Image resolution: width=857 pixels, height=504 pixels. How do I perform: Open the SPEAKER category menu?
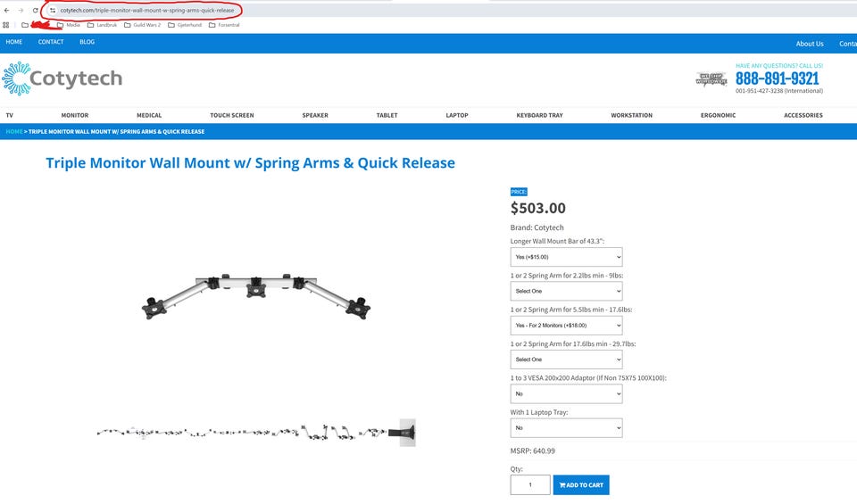pyautogui.click(x=315, y=115)
